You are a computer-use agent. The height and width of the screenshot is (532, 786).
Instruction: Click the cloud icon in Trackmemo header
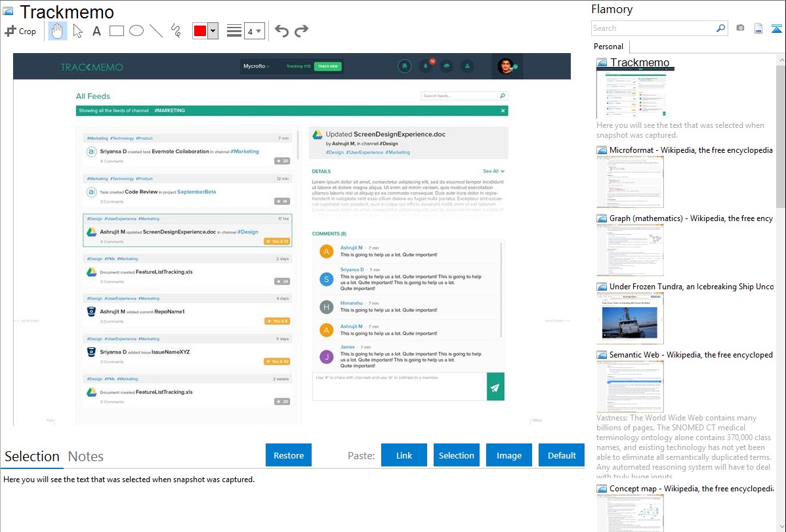[x=447, y=66]
